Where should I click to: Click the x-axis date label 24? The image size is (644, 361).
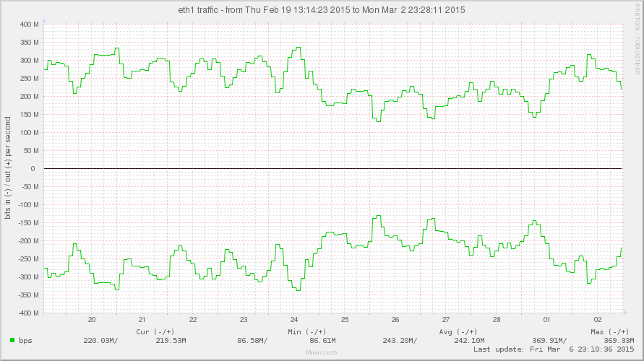pos(294,320)
